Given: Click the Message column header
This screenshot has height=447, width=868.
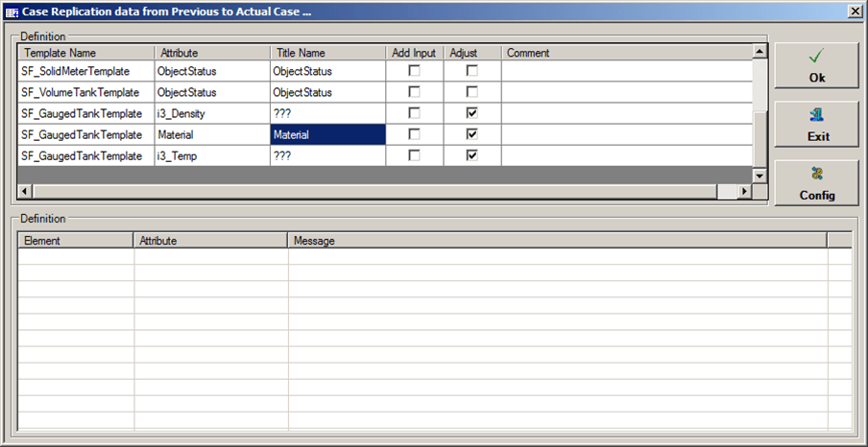Looking at the screenshot, I should 558,241.
